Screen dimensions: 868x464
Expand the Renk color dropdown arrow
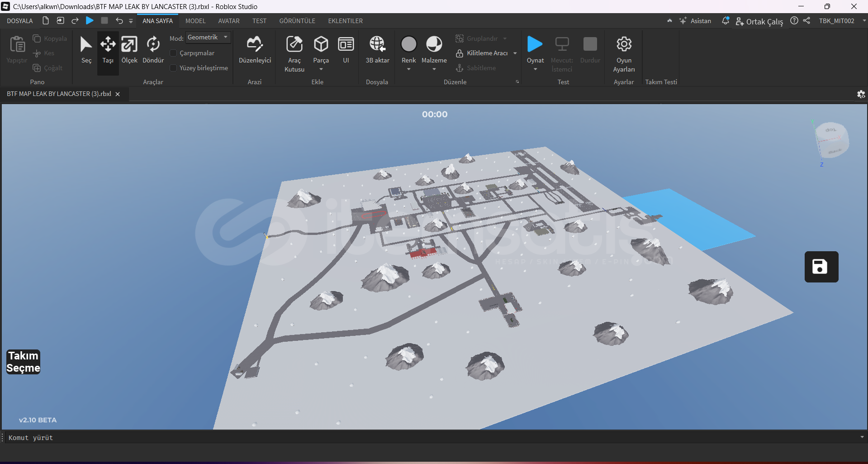(x=408, y=69)
